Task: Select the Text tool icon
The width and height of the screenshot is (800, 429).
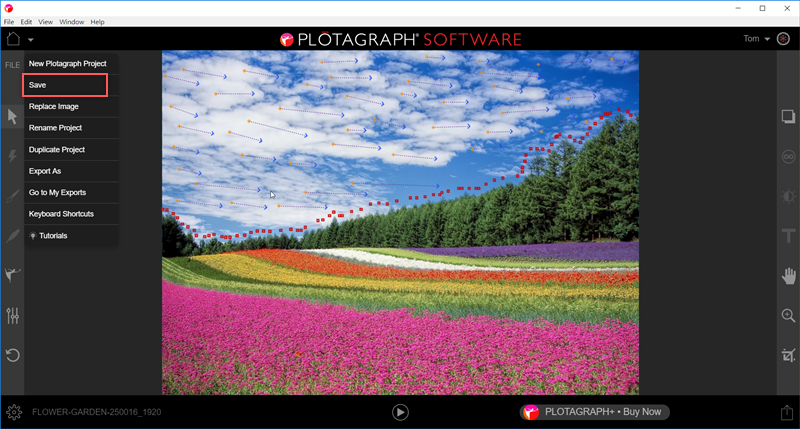Action: click(x=788, y=236)
